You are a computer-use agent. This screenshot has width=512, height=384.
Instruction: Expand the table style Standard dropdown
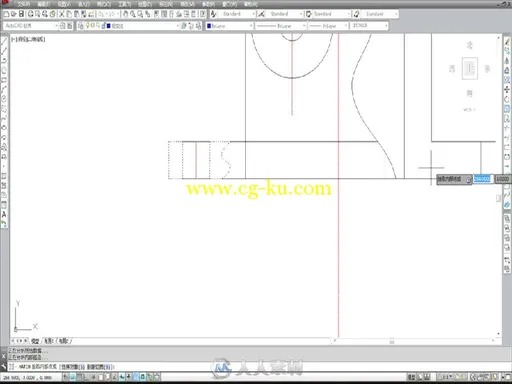pyautogui.click(x=349, y=14)
